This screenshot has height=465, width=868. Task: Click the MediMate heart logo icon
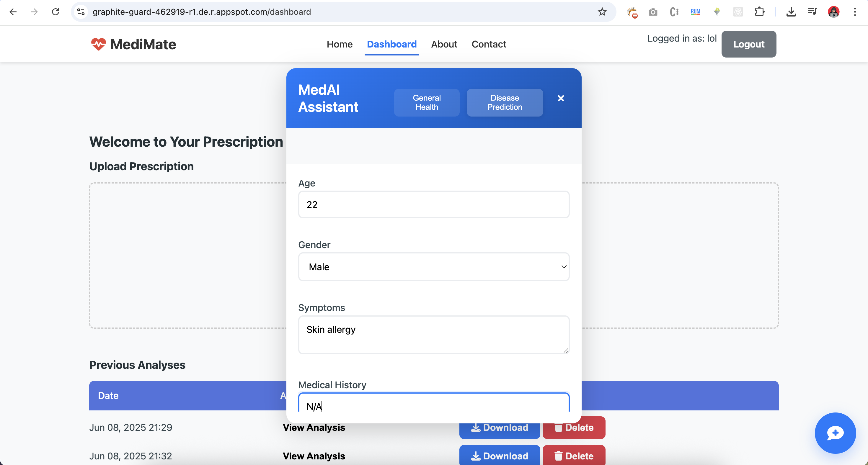98,44
